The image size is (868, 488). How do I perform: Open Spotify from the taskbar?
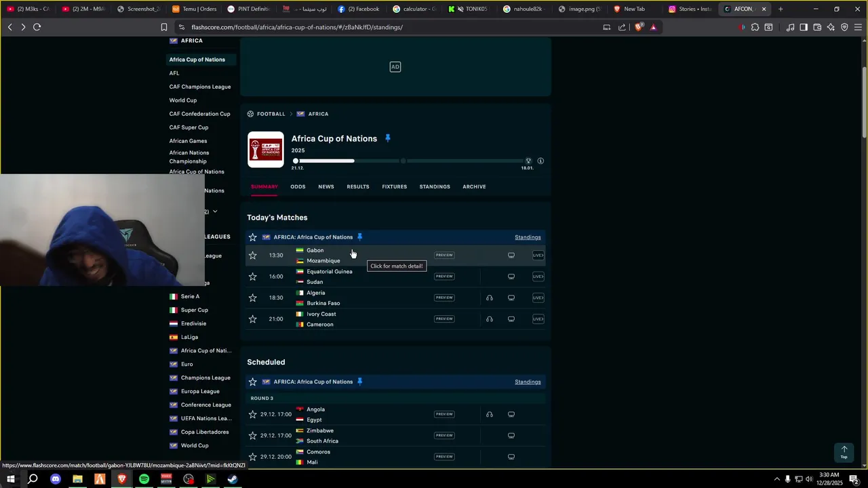tap(144, 479)
